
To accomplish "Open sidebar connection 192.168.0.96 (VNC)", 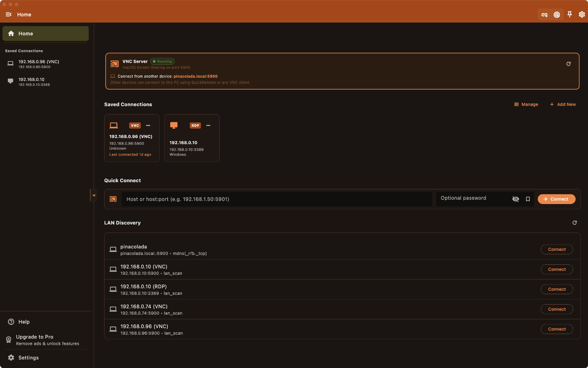I will (46, 64).
